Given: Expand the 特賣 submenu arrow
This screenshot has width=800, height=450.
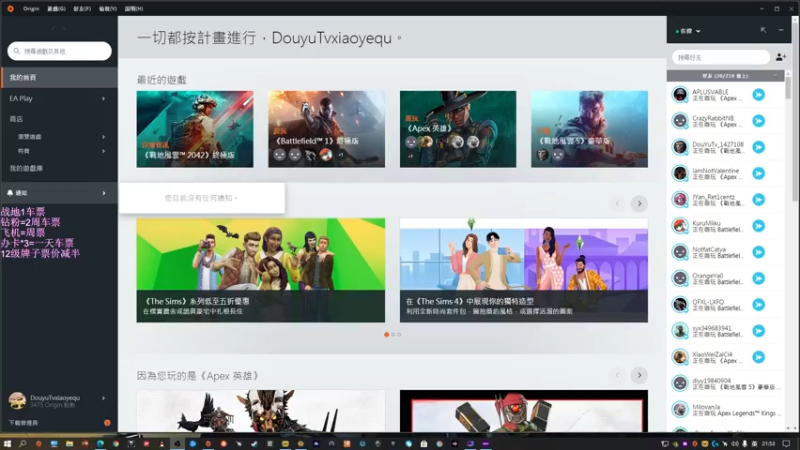Looking at the screenshot, I should click(x=104, y=151).
